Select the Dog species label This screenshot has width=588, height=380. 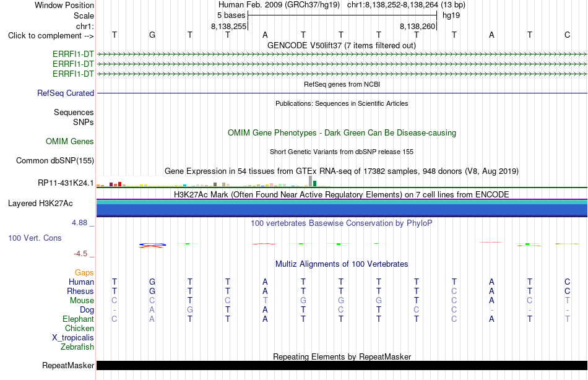point(87,310)
